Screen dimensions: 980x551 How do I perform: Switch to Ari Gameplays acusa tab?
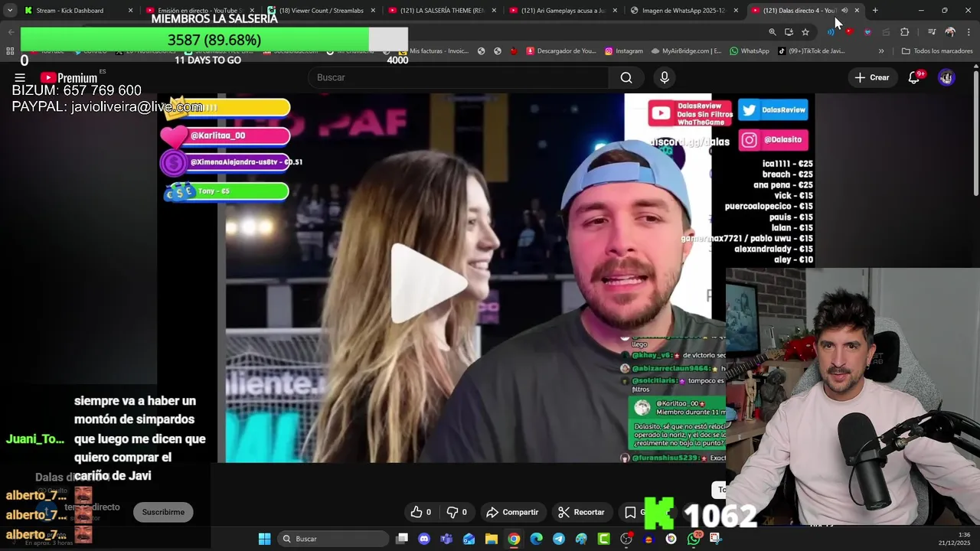click(x=563, y=11)
